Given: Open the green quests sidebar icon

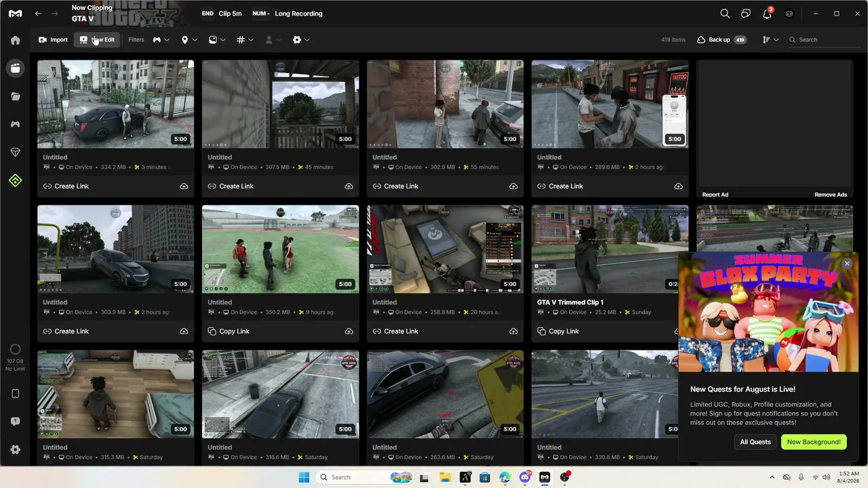Looking at the screenshot, I should 15,180.
